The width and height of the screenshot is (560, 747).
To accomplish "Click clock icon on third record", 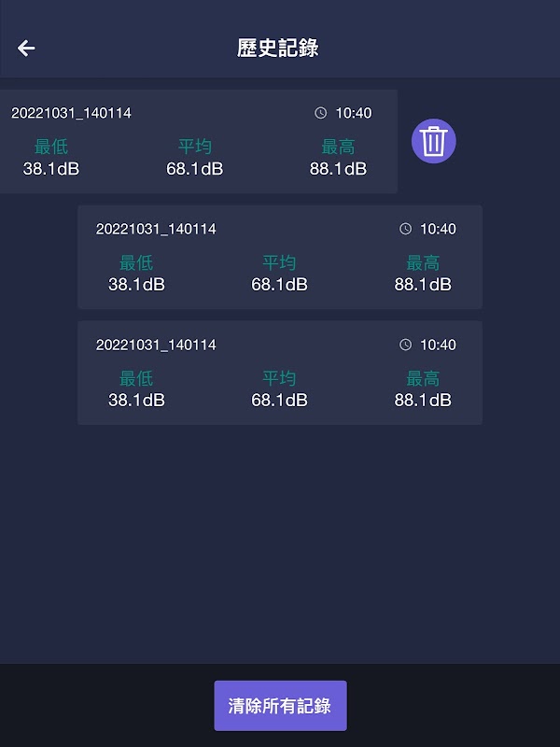I will click(405, 345).
